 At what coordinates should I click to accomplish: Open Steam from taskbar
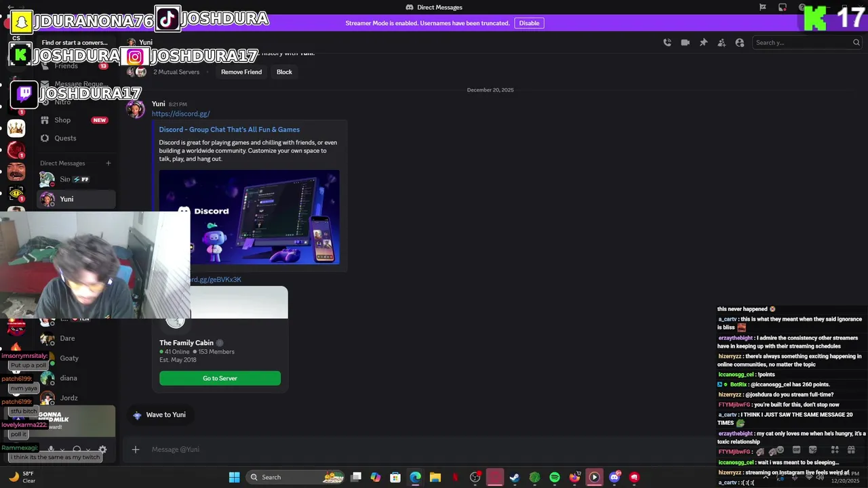(x=515, y=477)
